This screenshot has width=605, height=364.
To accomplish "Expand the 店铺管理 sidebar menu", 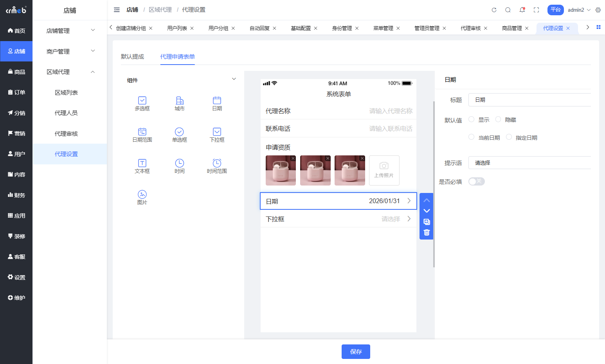I will (70, 31).
